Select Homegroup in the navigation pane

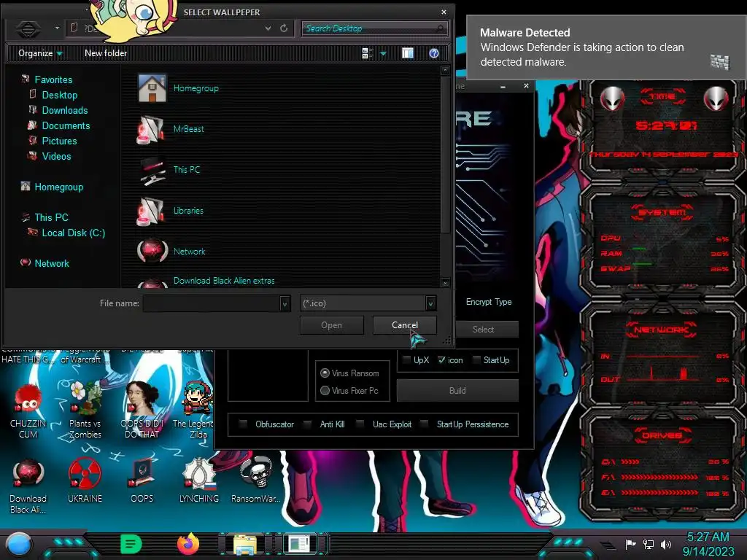tap(58, 187)
